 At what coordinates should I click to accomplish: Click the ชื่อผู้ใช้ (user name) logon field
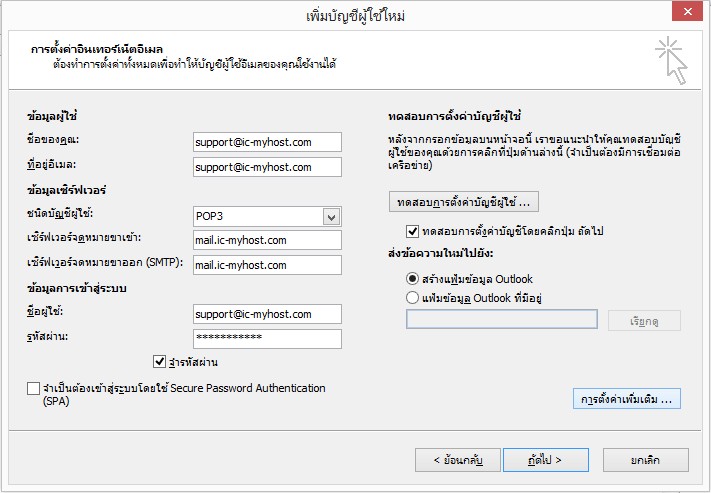[x=267, y=314]
